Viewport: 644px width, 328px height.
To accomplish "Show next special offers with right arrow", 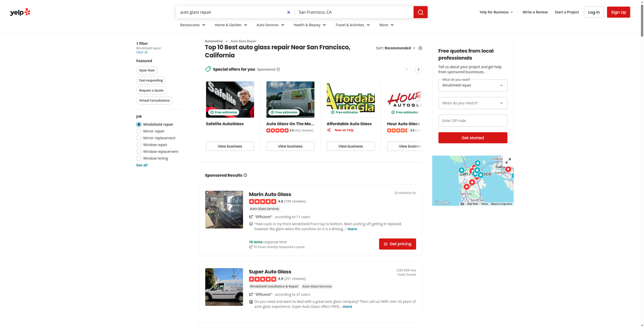I will (x=418, y=70).
